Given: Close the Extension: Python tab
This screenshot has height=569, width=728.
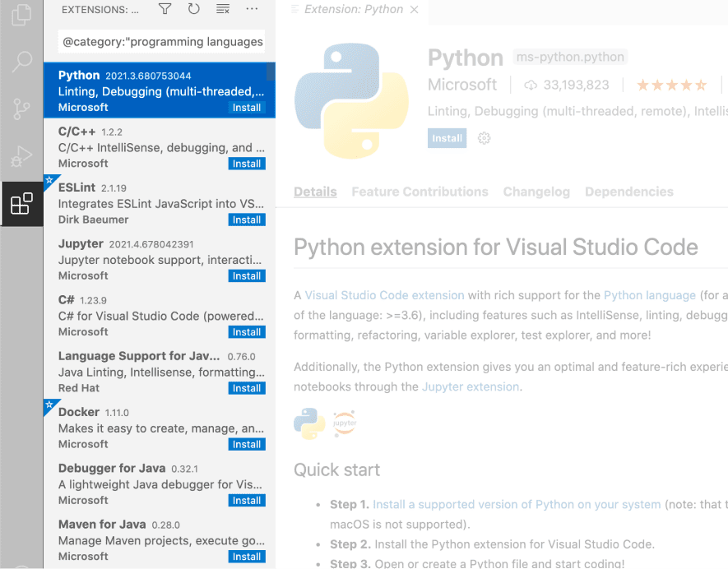Looking at the screenshot, I should coord(414,10).
